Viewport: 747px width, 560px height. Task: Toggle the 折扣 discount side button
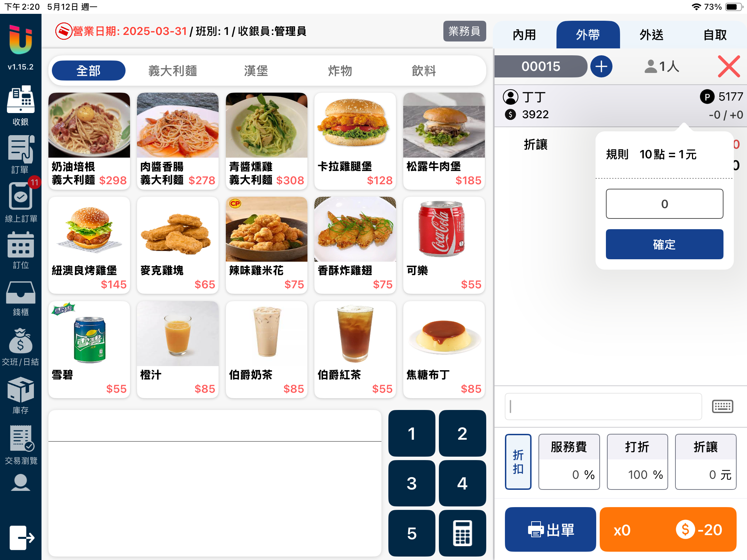[518, 461]
